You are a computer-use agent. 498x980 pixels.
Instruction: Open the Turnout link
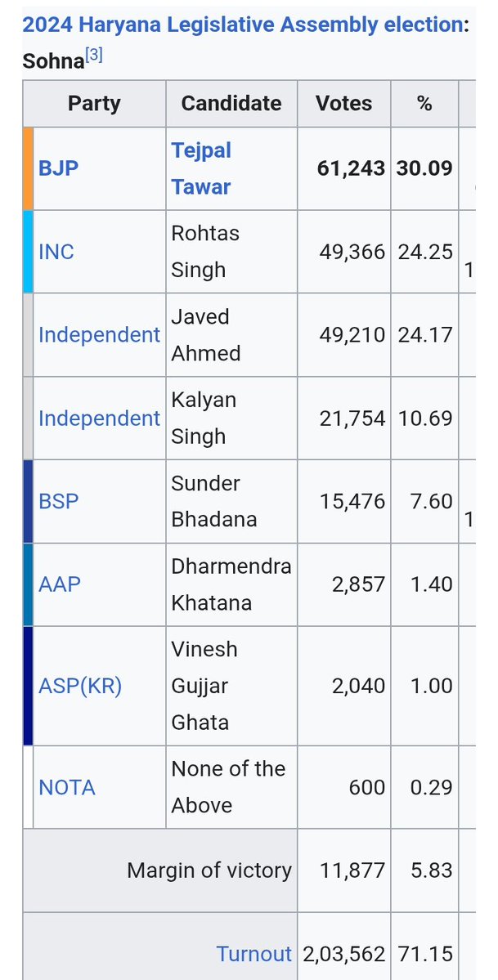pos(254,954)
